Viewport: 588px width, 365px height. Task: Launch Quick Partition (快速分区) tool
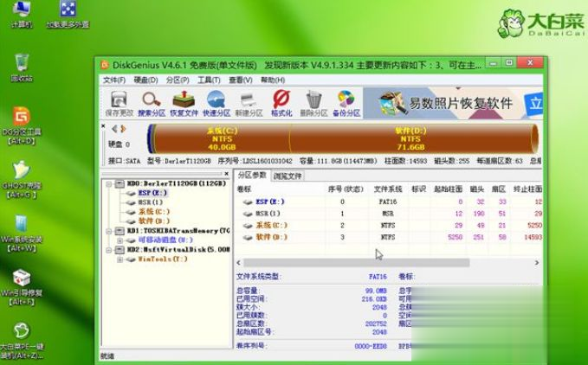(216, 103)
